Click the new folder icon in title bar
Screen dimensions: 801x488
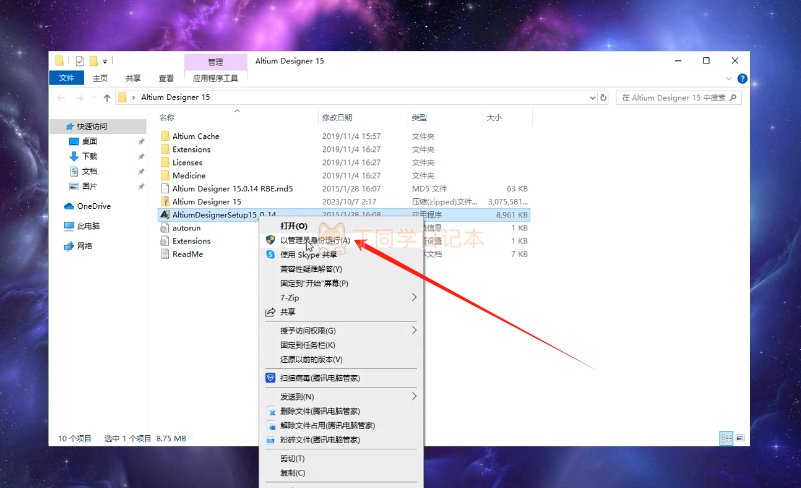tap(93, 61)
